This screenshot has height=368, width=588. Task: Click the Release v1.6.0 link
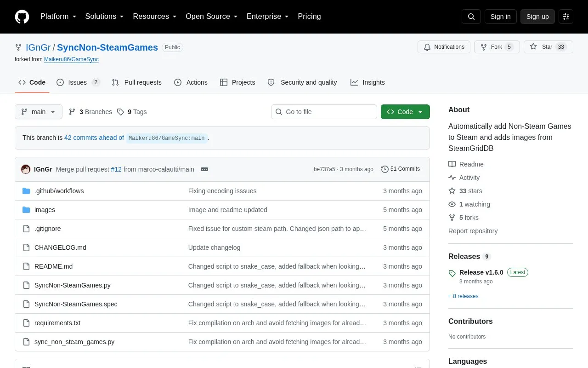(x=481, y=272)
